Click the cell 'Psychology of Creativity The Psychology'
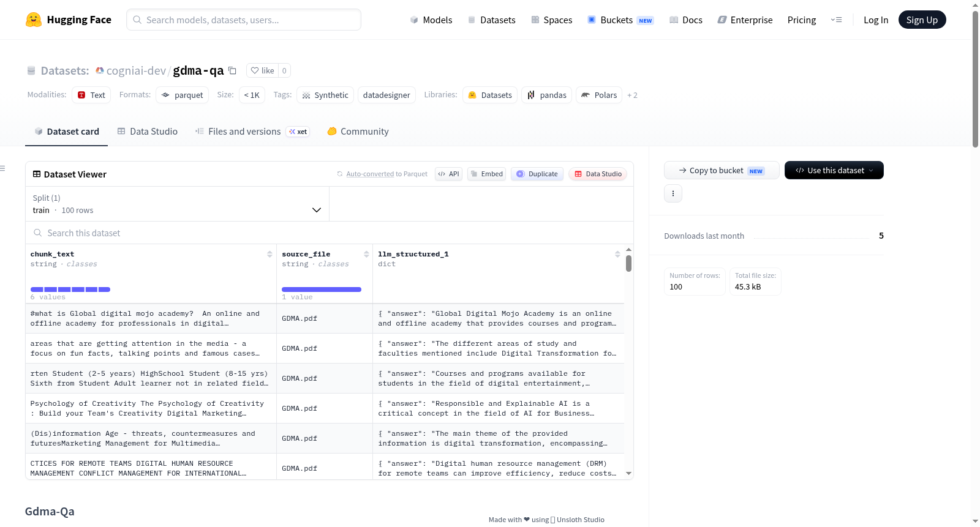 pyautogui.click(x=151, y=408)
